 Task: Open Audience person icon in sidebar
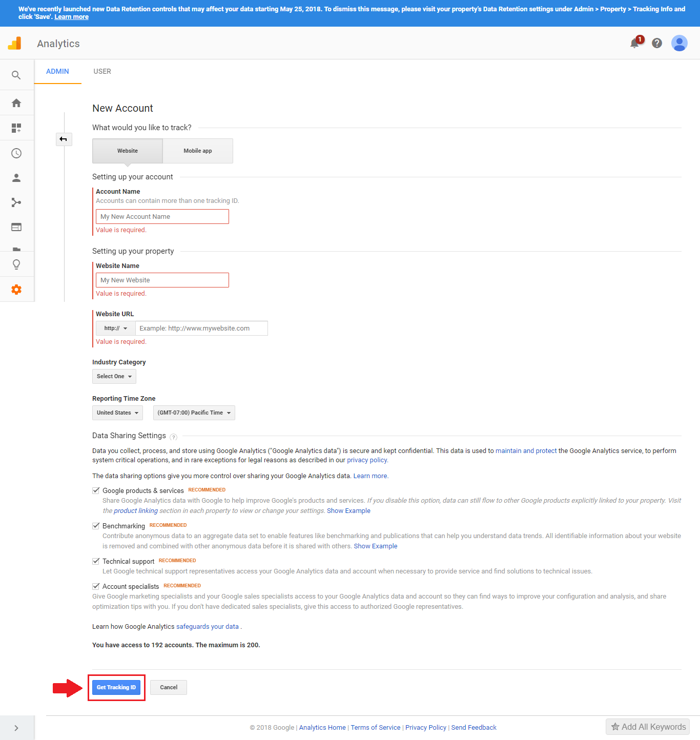coord(16,178)
